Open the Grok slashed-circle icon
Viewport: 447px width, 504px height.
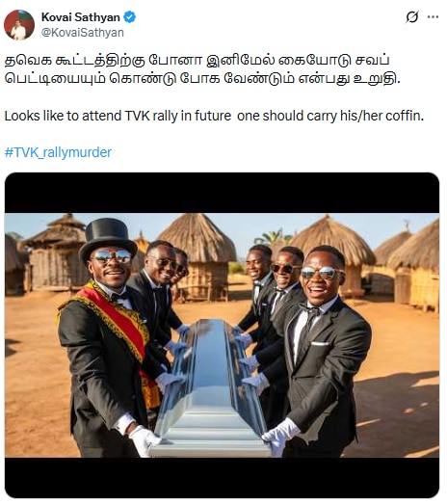click(412, 17)
